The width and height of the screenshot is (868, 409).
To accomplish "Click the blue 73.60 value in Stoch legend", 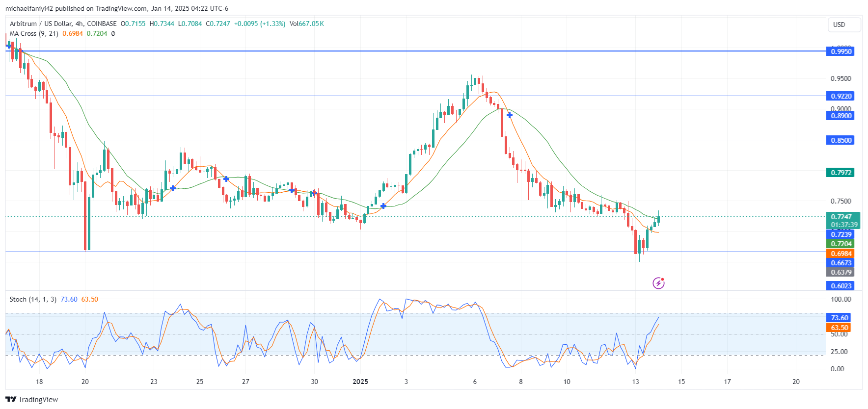I will click(69, 299).
